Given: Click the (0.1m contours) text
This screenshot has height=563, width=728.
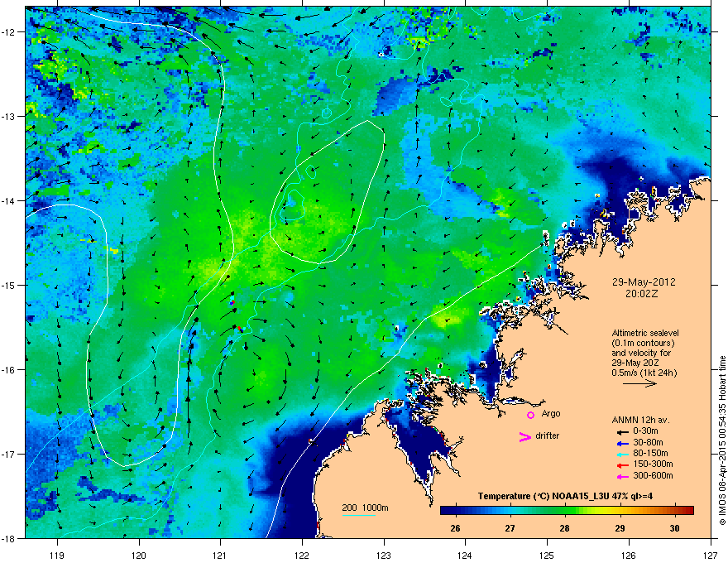Looking at the screenshot, I should 643,344.
